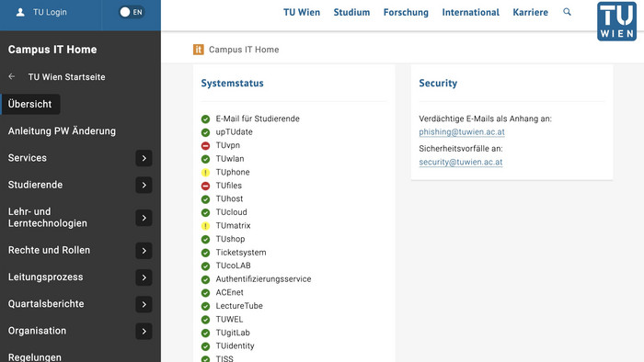644x362 pixels.
Task: Click Campus IT Home breadcrumb text
Action: pos(244,50)
